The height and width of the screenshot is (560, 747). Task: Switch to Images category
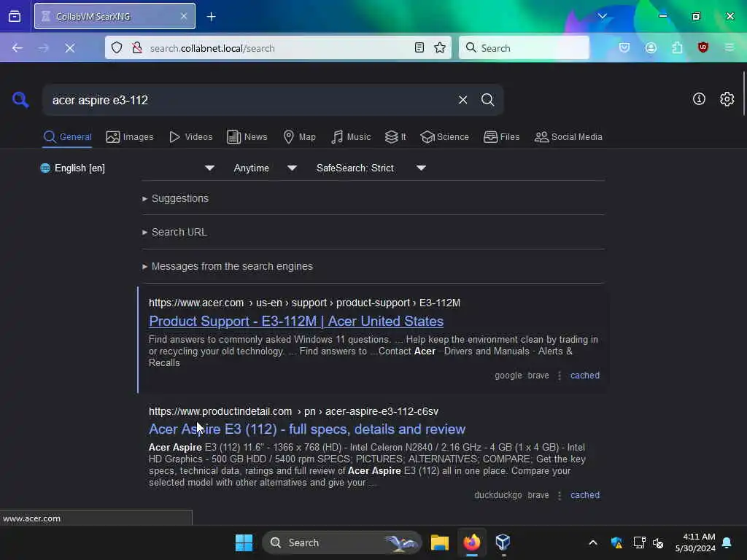click(x=130, y=137)
